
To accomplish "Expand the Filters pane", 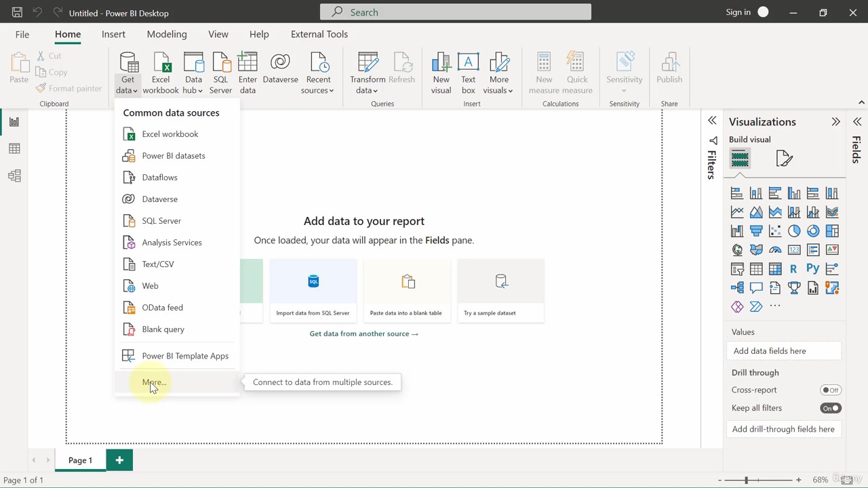I will (712, 121).
